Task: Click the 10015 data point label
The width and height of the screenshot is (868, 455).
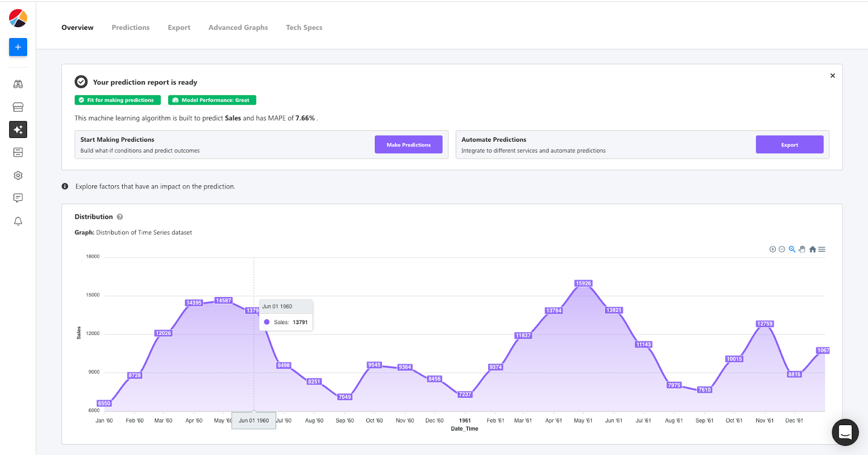Action: [734, 359]
